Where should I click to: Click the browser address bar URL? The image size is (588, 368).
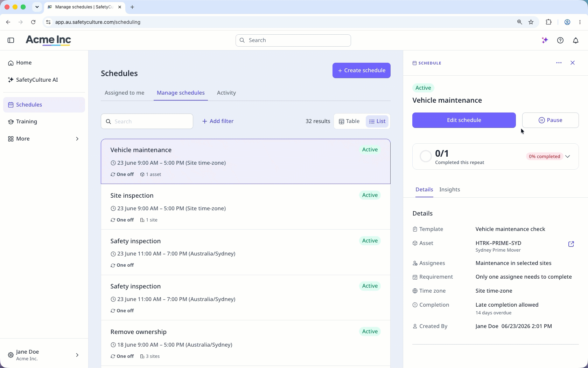(x=98, y=22)
